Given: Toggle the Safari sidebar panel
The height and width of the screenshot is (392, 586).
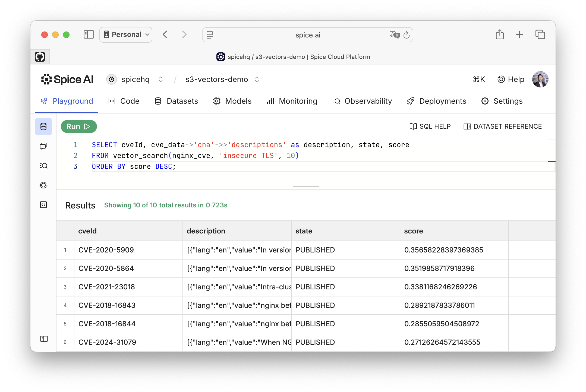Looking at the screenshot, I should (x=89, y=34).
